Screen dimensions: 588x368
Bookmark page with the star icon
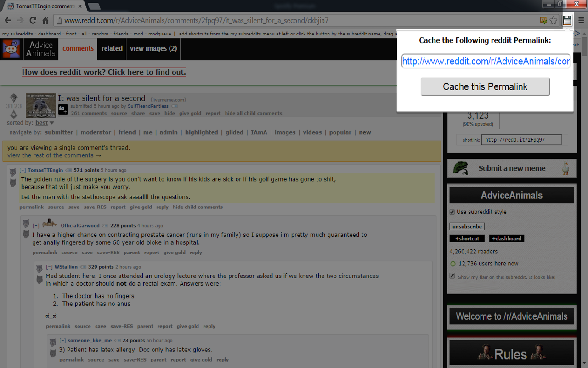click(554, 20)
